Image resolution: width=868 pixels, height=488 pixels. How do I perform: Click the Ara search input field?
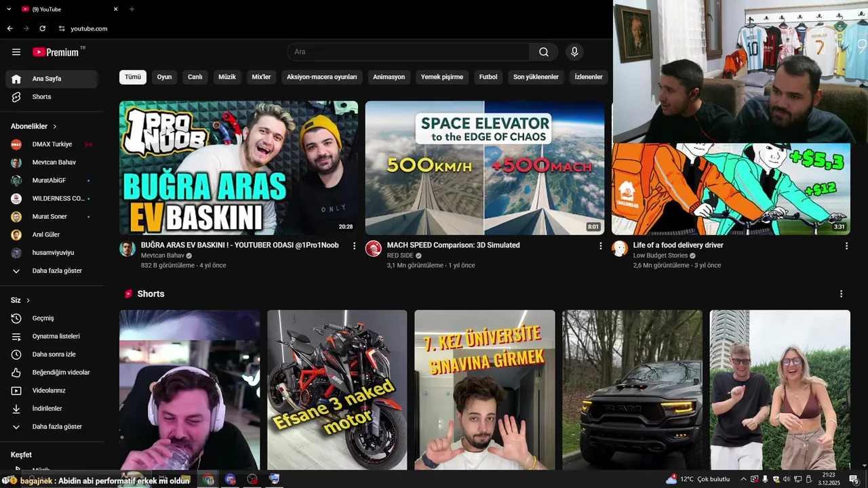409,52
